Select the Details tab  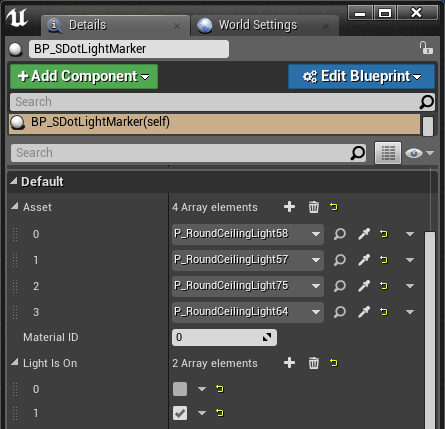pos(88,25)
